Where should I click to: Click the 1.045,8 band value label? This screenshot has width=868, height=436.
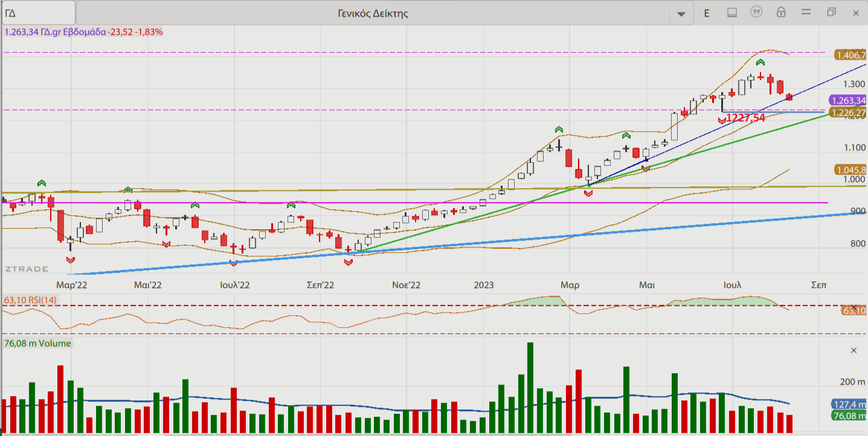(x=851, y=169)
